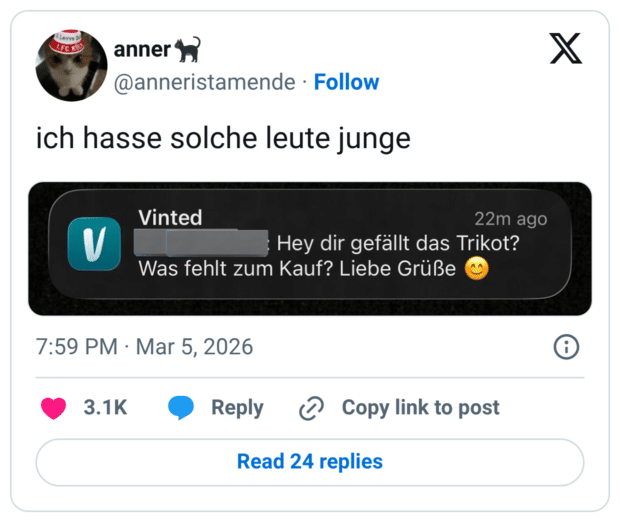Viewport: 620px width, 522px height.
Task: Click the X logo icon
Action: pyautogui.click(x=565, y=47)
